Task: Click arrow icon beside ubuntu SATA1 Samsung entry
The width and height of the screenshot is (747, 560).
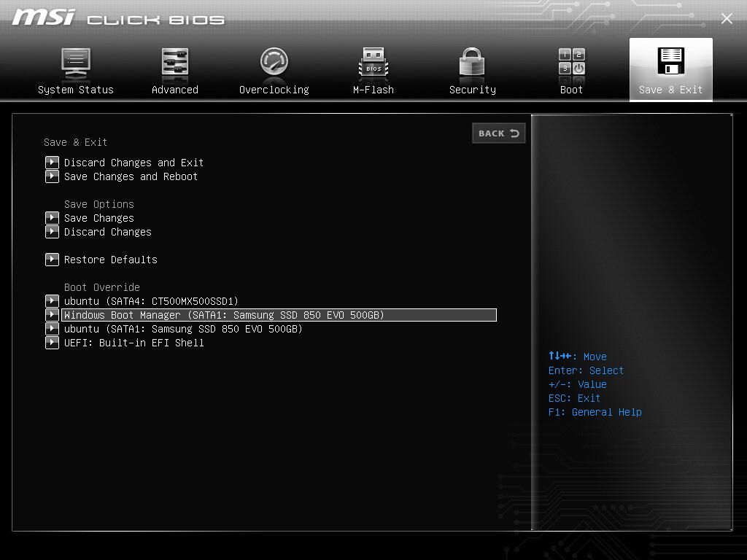Action: (52, 329)
